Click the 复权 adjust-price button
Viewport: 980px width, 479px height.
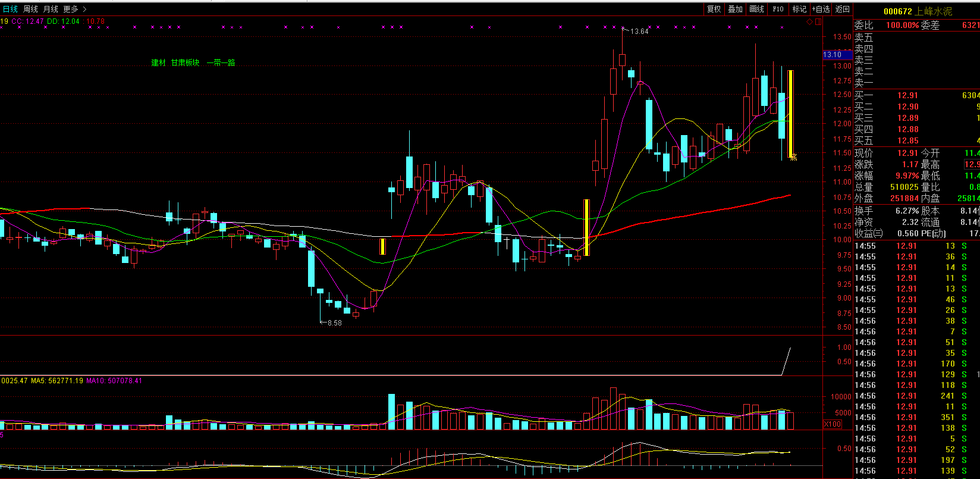[x=714, y=9]
